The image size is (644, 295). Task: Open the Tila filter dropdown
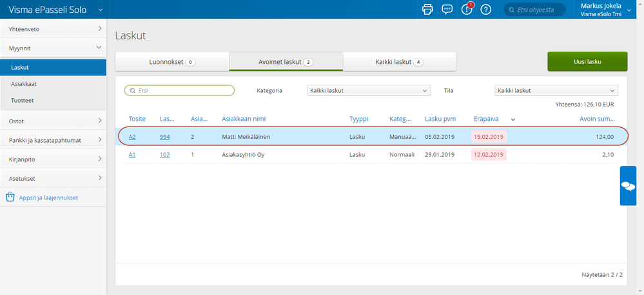coord(556,91)
